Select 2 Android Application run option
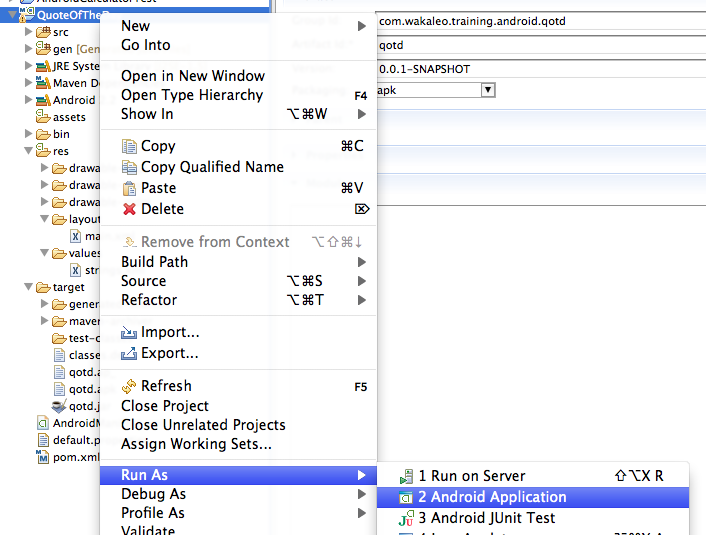 tap(533, 497)
